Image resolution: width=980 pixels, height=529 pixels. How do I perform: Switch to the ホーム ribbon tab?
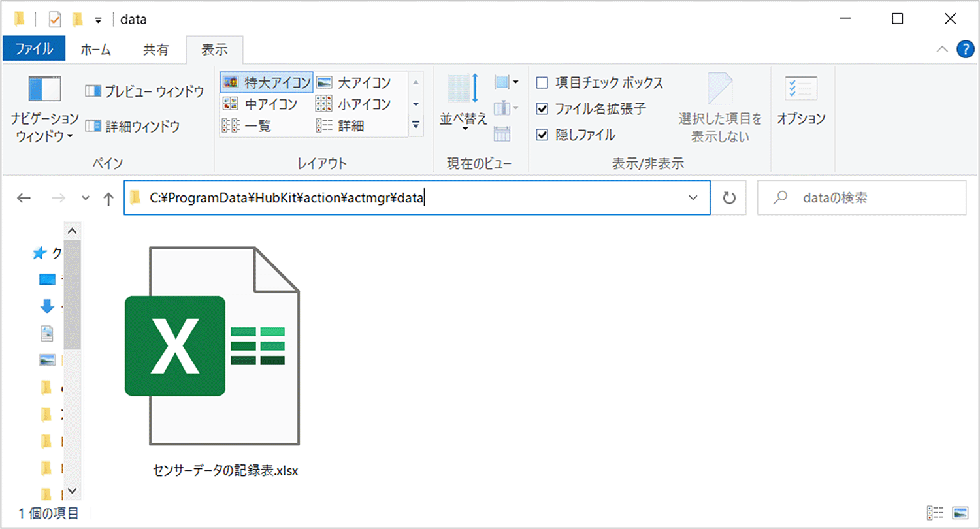95,49
